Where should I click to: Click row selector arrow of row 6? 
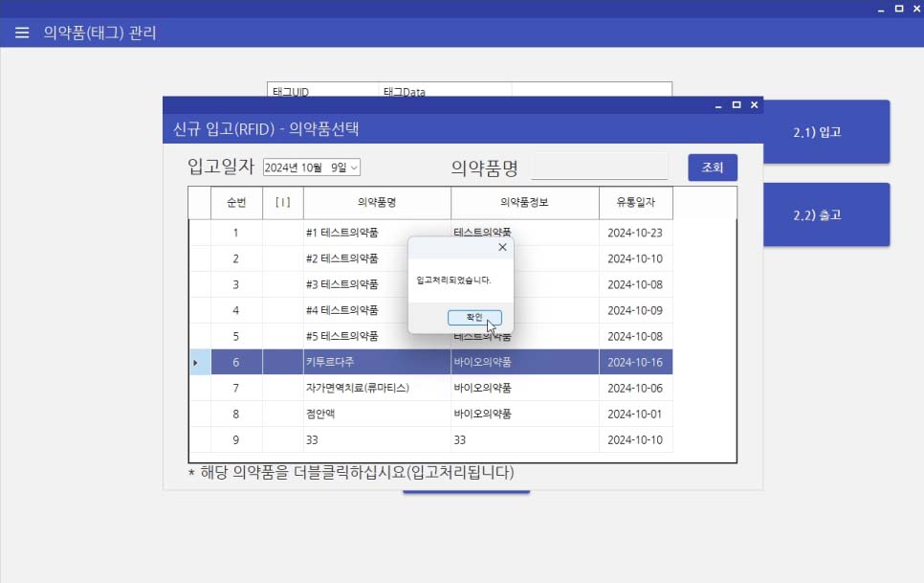click(200, 362)
